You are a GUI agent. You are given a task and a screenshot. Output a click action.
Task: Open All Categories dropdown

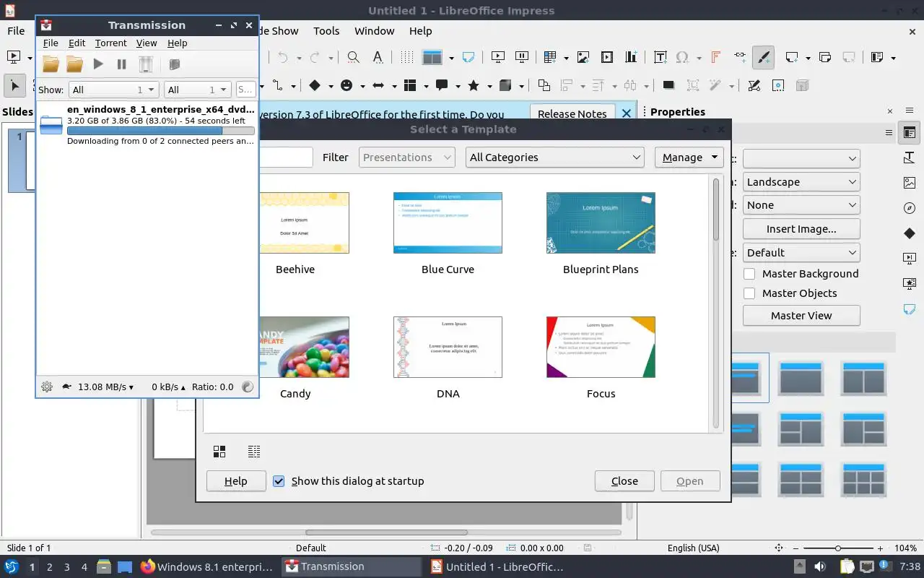tap(554, 158)
